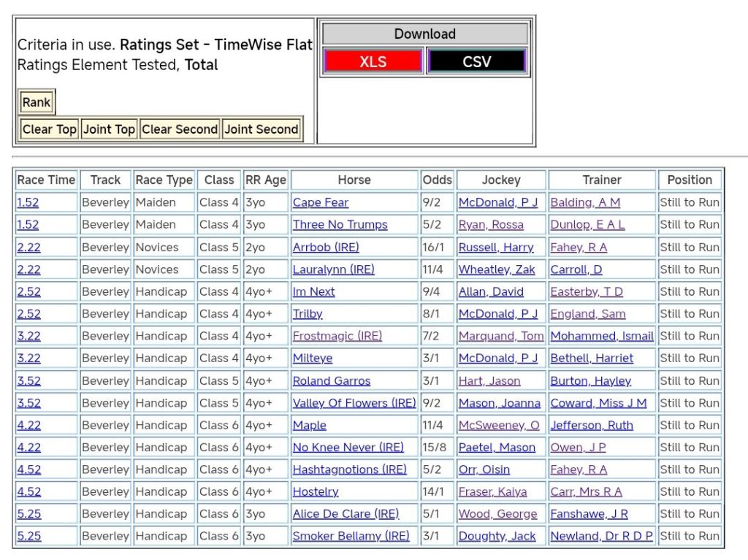The height and width of the screenshot is (560, 748).
Task: Open trainer Fanshawe, J R link
Action: (x=589, y=514)
